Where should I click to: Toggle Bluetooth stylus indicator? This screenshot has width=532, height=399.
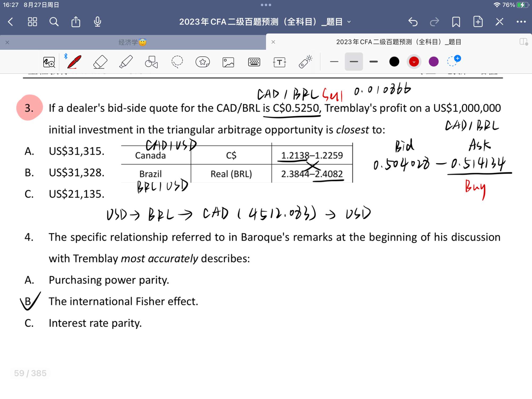(66, 56)
